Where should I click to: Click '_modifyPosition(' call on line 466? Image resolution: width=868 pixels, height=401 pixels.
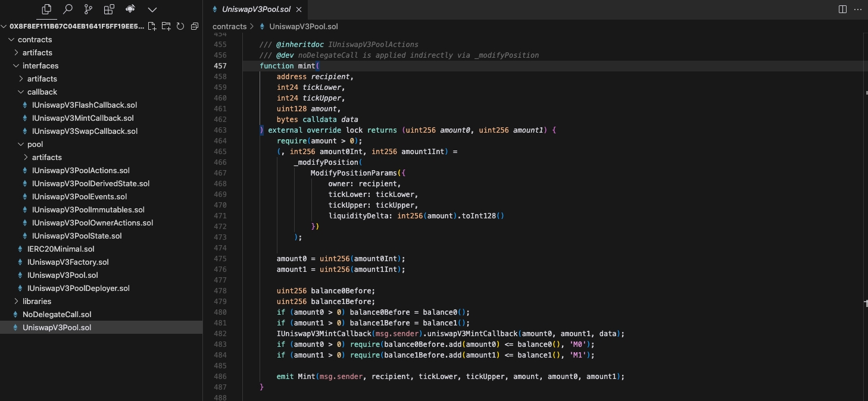point(328,162)
